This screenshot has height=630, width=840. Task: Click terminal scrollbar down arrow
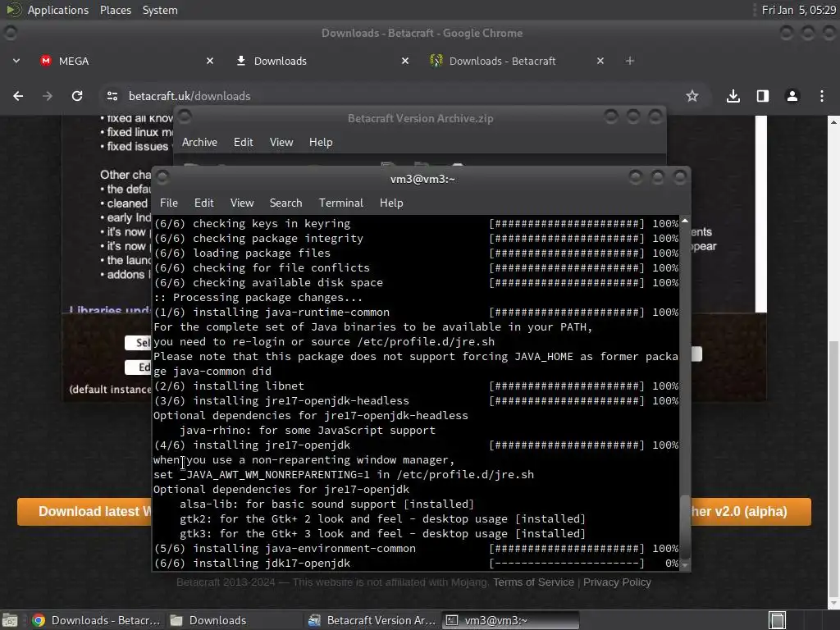pos(685,565)
